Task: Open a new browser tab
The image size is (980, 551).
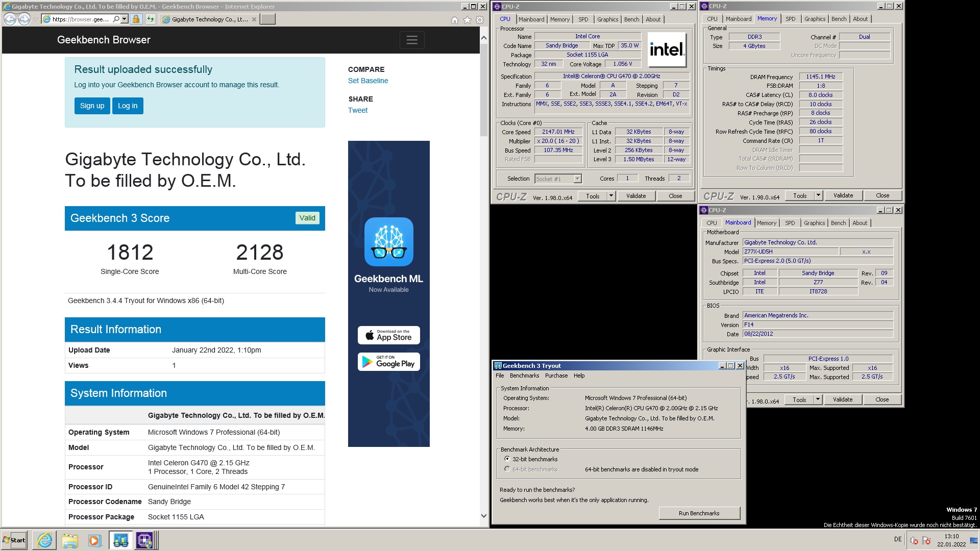Action: (267, 19)
